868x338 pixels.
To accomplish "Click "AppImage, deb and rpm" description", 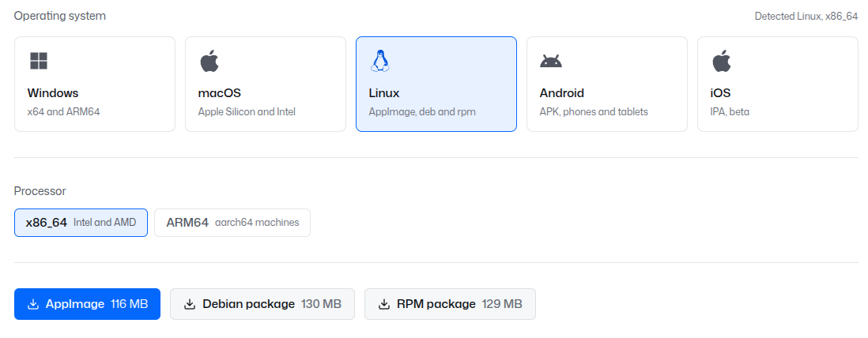I will (x=422, y=111).
